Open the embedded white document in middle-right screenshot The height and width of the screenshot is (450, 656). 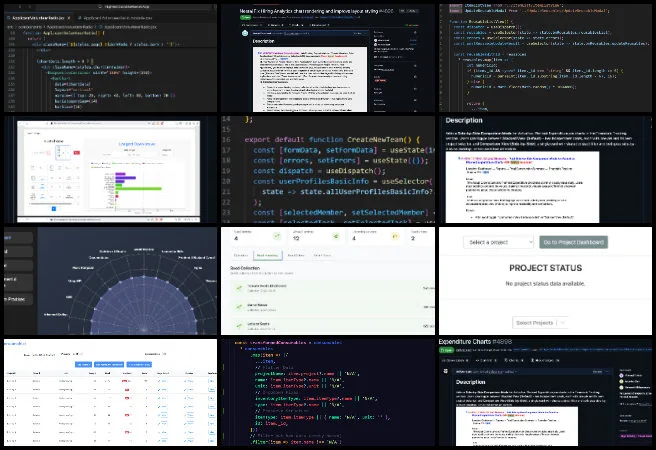click(522, 187)
